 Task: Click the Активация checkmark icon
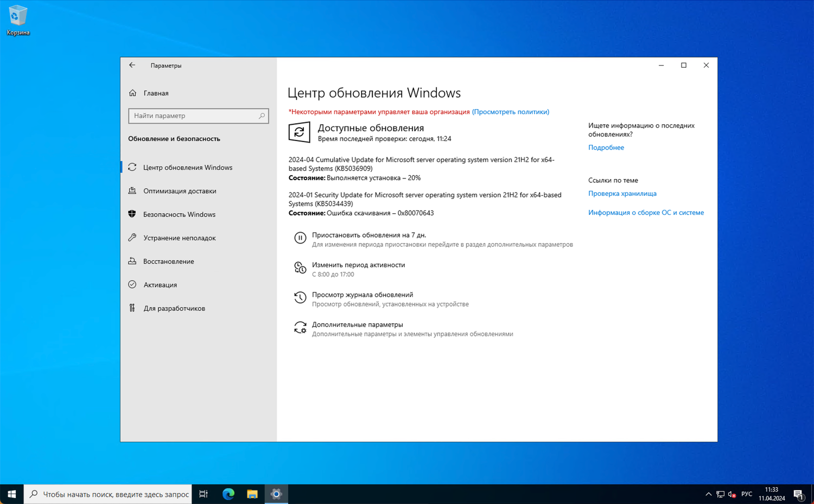click(x=132, y=284)
